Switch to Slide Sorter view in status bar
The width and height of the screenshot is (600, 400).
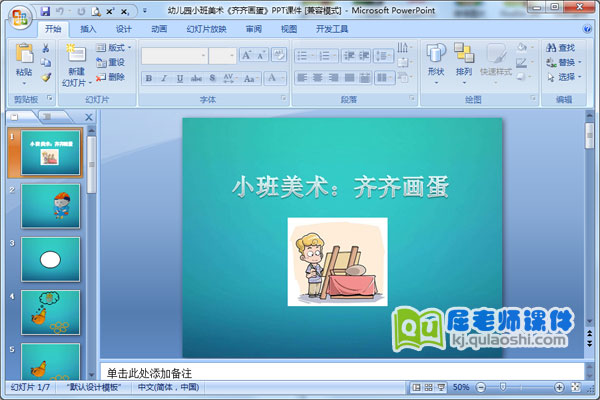429,387
